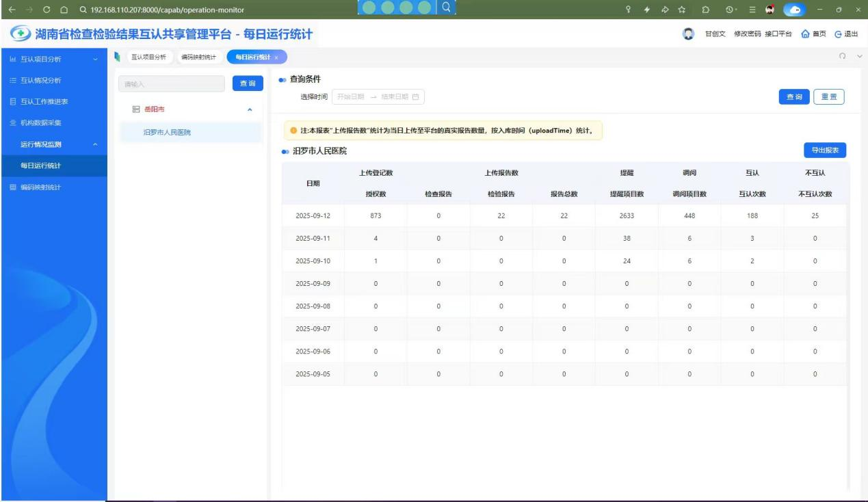Screen dimensions: 868x502
Task: Click the 导出报表 export button
Action: point(825,150)
